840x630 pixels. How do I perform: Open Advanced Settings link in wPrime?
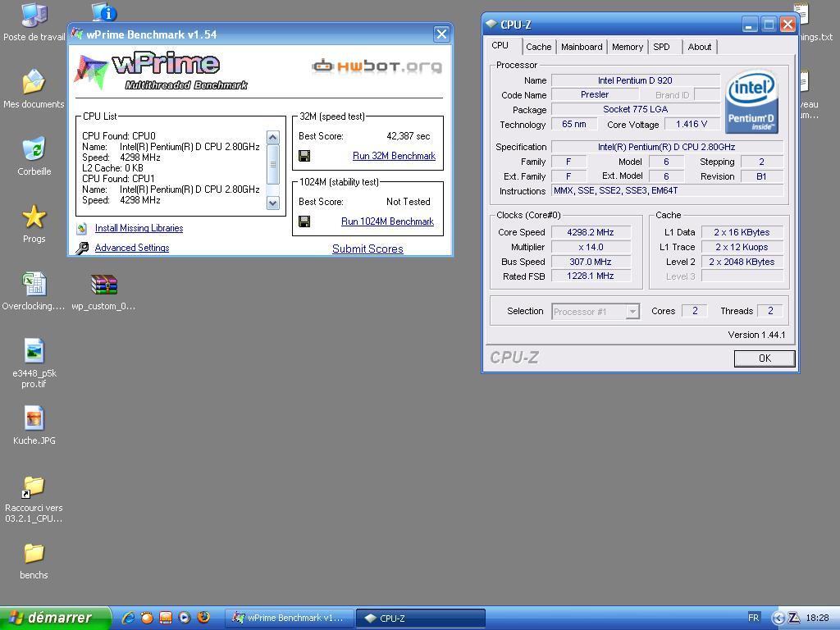[x=132, y=248]
